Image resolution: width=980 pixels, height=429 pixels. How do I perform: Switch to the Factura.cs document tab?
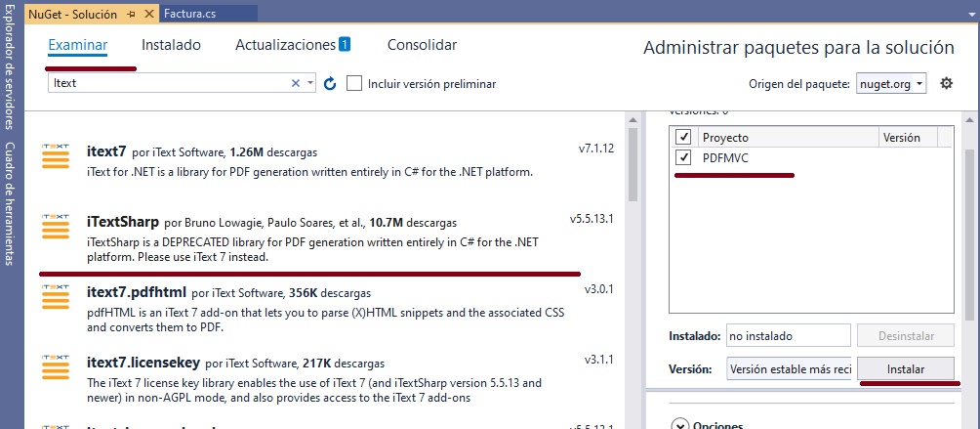208,14
